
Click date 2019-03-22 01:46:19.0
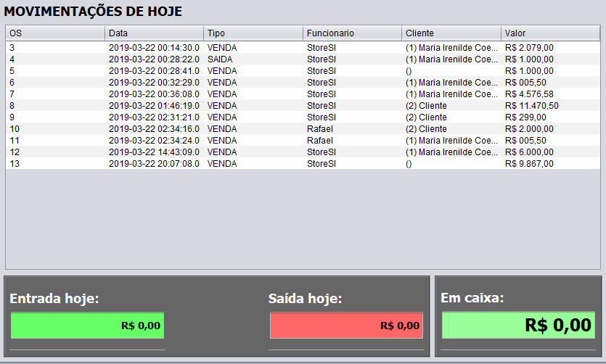(x=154, y=105)
